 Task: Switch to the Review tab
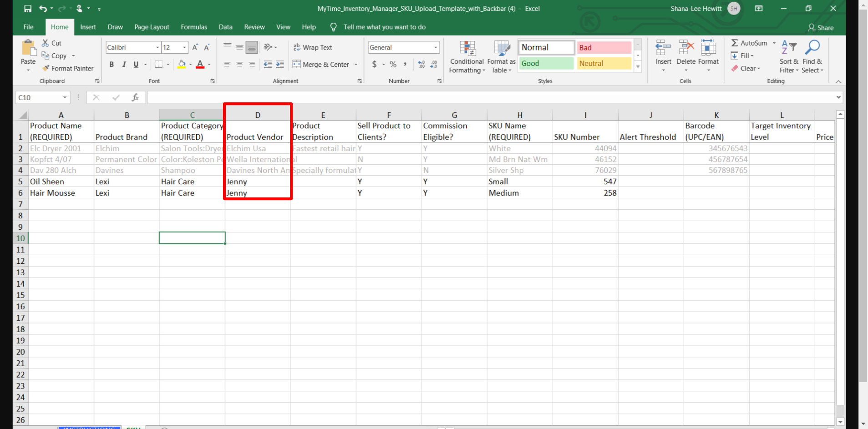tap(254, 27)
